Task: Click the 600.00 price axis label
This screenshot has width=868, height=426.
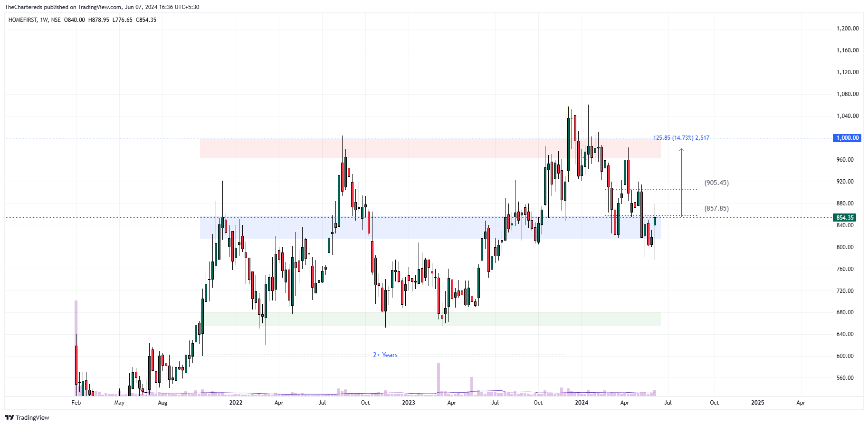Action: [x=845, y=356]
